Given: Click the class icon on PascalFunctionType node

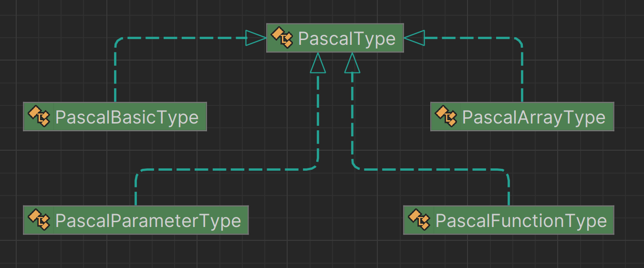Looking at the screenshot, I should click(419, 220).
